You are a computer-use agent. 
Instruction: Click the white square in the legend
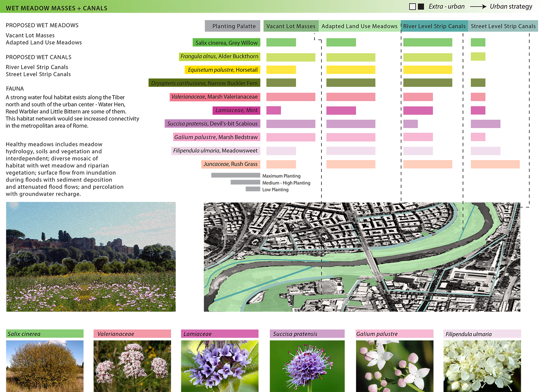pos(412,7)
